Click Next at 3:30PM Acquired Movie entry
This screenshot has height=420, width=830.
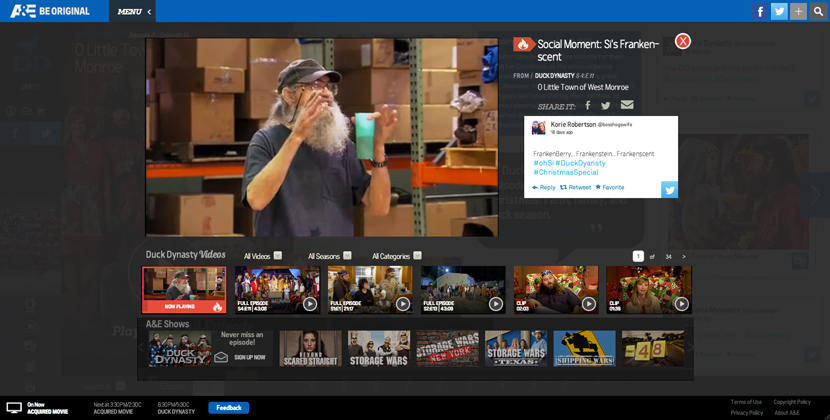(118, 408)
